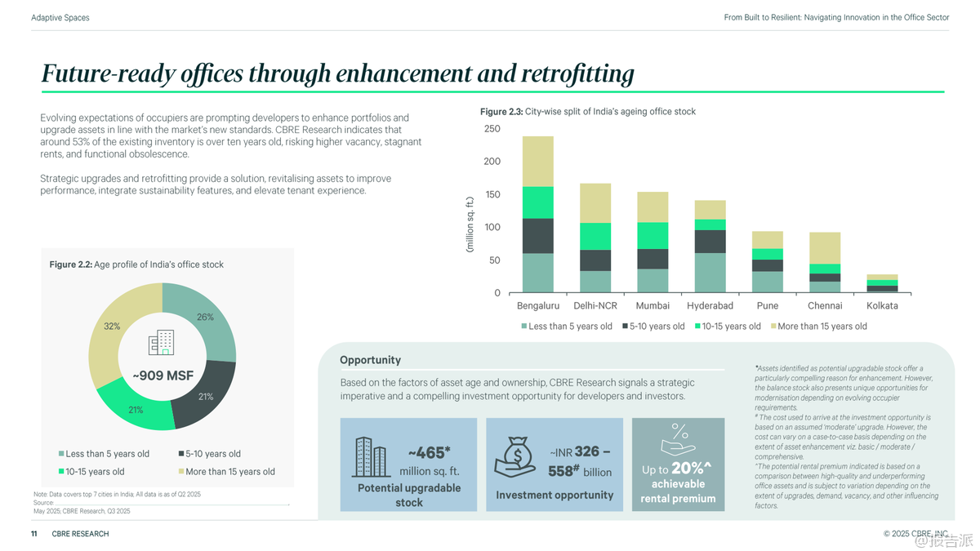
Task: Click the 'More than 15 years old' donut legend swatch
Action: pos(180,472)
